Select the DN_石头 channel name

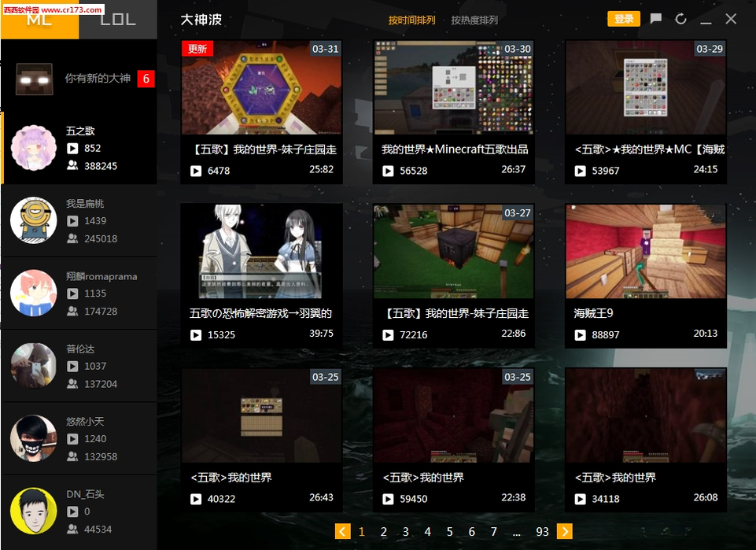pos(85,494)
